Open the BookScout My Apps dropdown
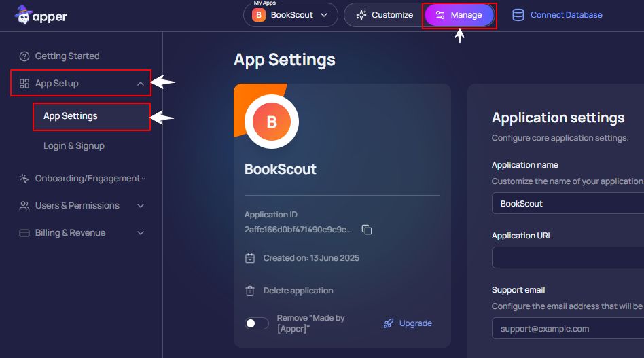This screenshot has width=644, height=358. click(291, 15)
